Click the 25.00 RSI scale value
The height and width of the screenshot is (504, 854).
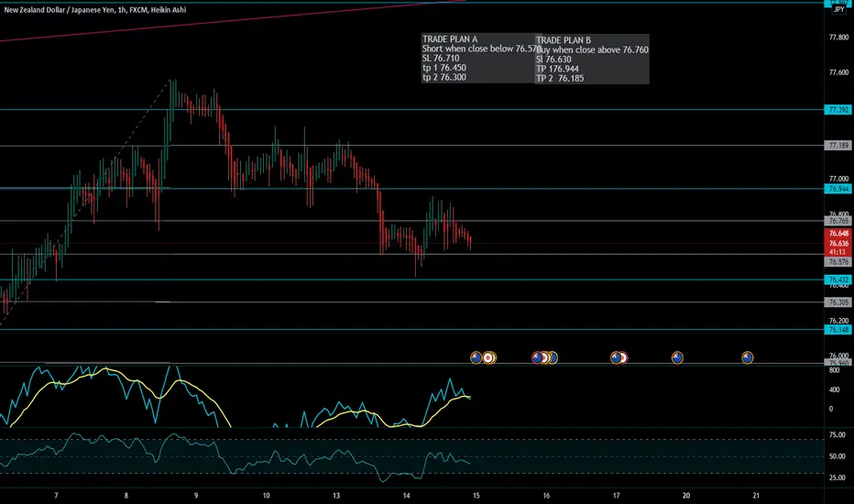(x=838, y=477)
